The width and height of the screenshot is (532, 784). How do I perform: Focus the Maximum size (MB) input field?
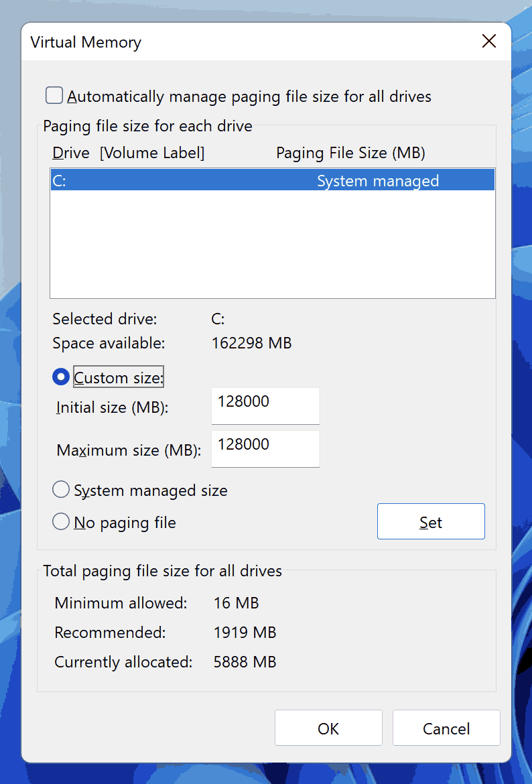[265, 449]
